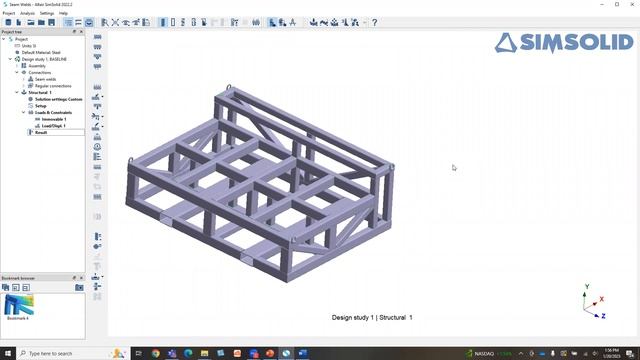This screenshot has width=640, height=360.
Task: Click the XYZ axis triad
Action: 593,302
